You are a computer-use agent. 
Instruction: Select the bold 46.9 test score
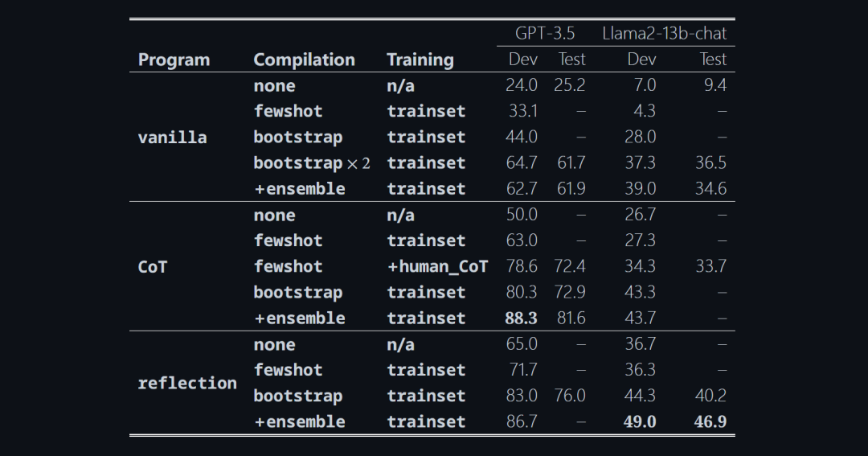point(710,421)
